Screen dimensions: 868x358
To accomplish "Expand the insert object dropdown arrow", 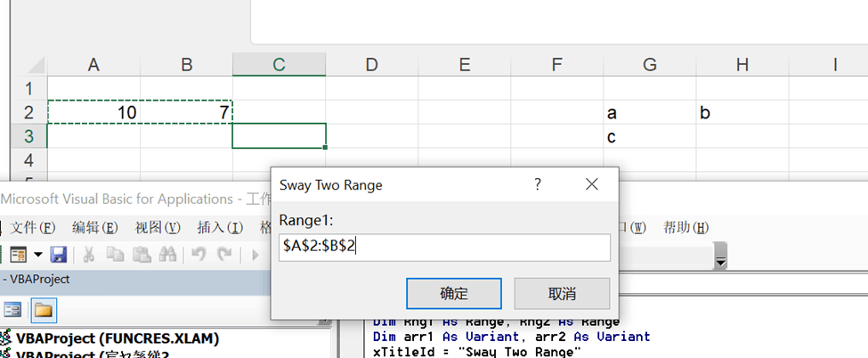I will (x=37, y=255).
